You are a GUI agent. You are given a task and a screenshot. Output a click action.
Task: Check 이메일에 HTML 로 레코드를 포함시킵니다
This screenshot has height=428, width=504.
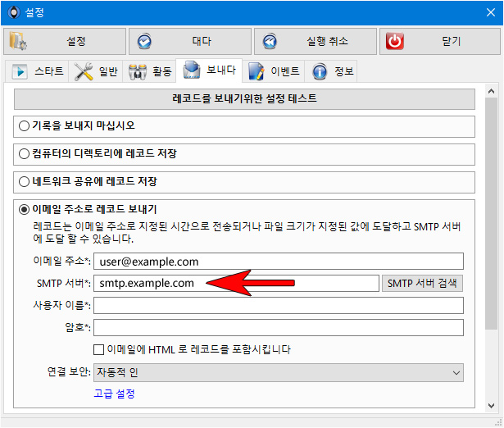98,349
